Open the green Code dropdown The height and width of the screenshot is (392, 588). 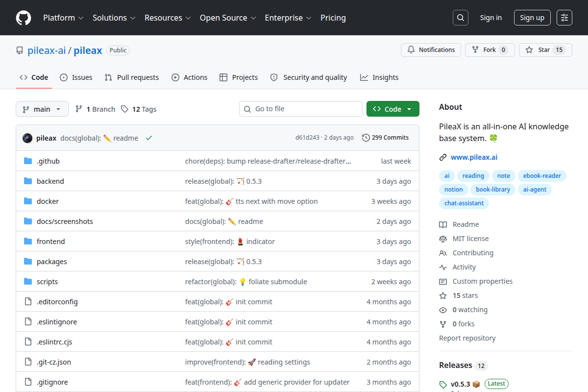pyautogui.click(x=393, y=109)
